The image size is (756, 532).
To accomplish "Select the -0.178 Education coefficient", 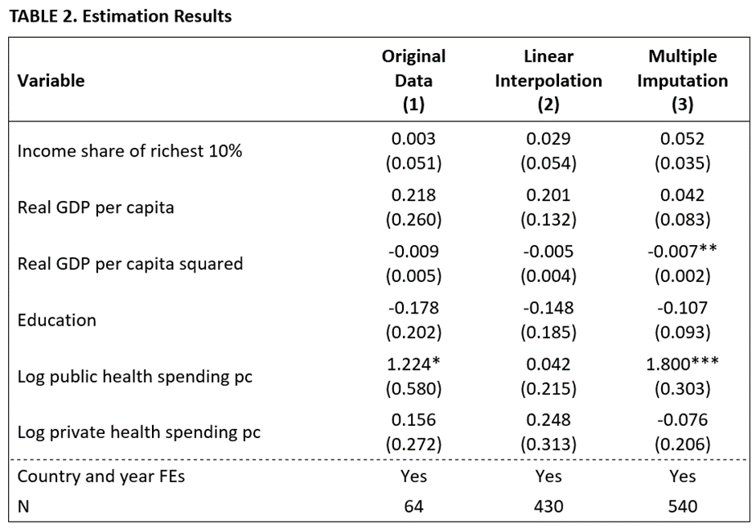I will [x=413, y=308].
